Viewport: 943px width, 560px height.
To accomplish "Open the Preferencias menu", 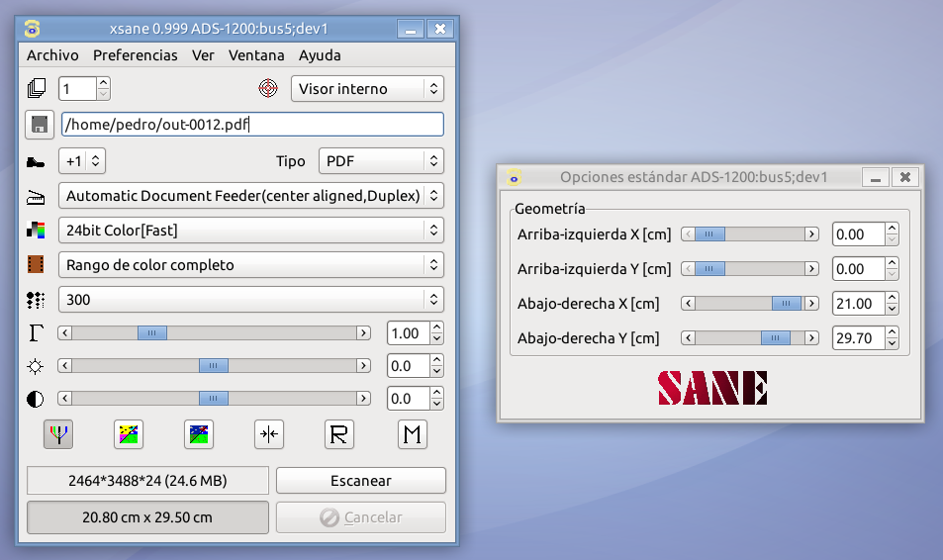I will 136,55.
